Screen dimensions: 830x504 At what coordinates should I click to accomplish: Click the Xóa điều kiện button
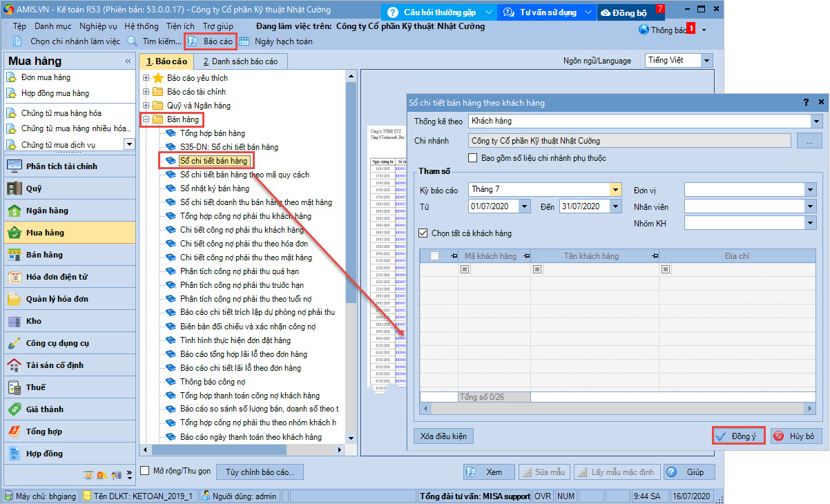(444, 436)
